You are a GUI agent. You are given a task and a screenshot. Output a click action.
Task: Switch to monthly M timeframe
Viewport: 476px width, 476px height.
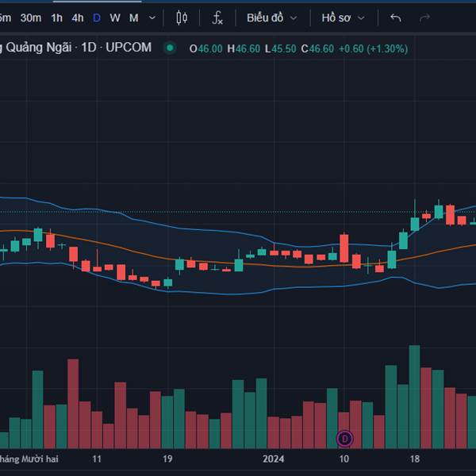tap(134, 18)
